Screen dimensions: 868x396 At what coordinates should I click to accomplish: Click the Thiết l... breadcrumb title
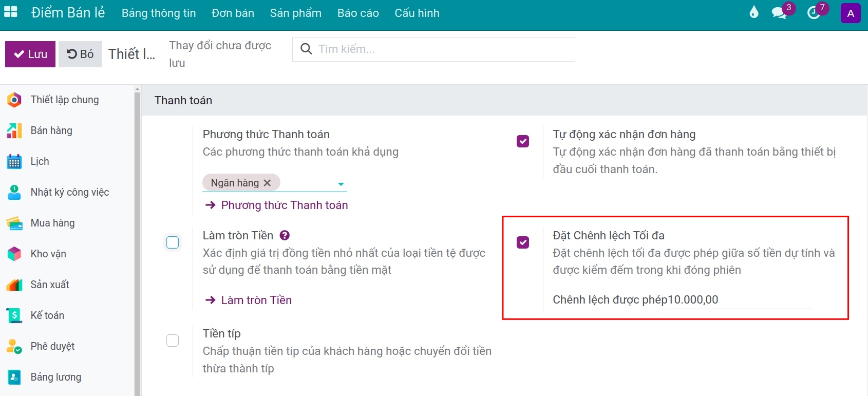click(x=132, y=54)
